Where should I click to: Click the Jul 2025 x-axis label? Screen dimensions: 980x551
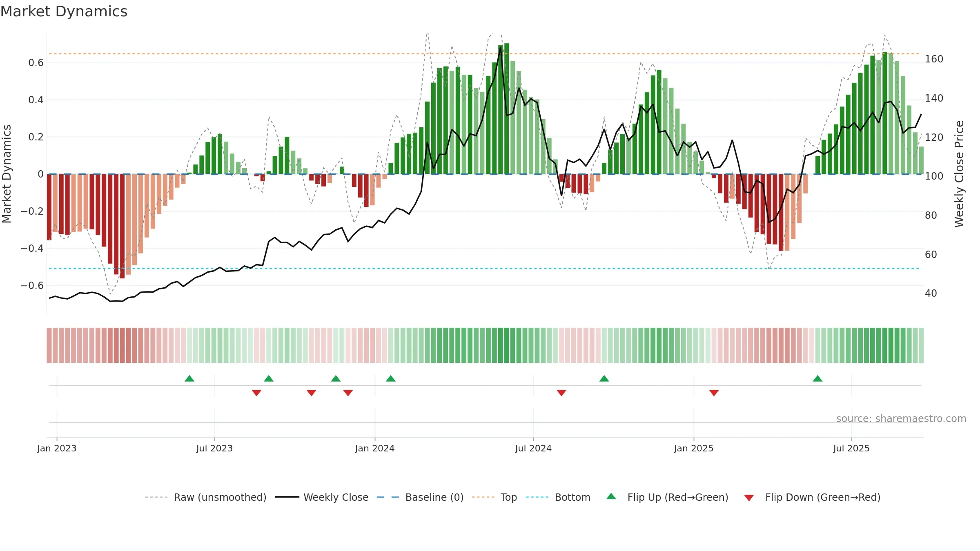coord(851,448)
